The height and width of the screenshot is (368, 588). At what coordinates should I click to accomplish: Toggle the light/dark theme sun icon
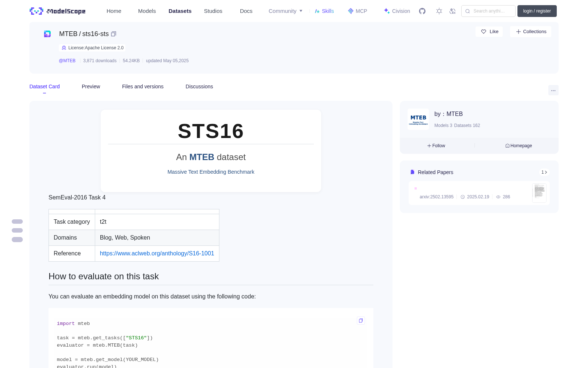(439, 11)
